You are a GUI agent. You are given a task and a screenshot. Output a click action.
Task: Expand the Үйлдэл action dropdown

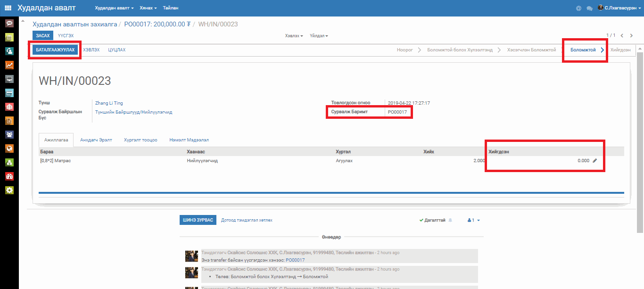(319, 36)
